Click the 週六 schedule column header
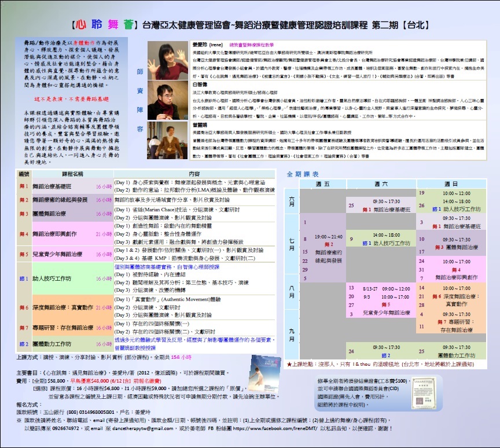Screen dimensions: 500x448 381,184
